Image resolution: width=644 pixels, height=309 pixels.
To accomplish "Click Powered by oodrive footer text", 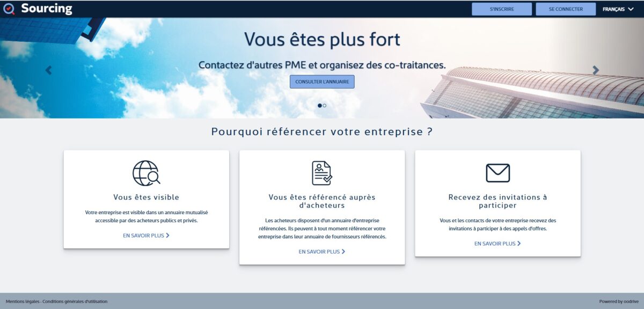I will (x=619, y=301).
